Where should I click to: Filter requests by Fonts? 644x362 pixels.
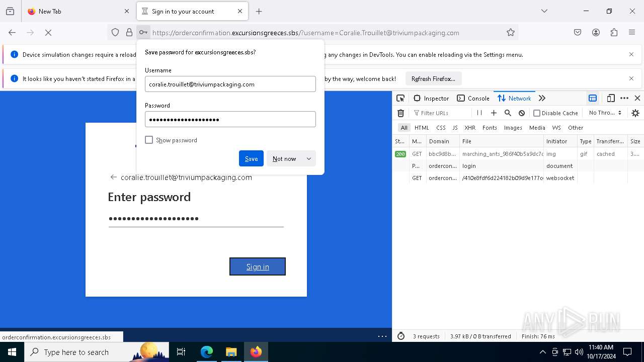coord(490,128)
